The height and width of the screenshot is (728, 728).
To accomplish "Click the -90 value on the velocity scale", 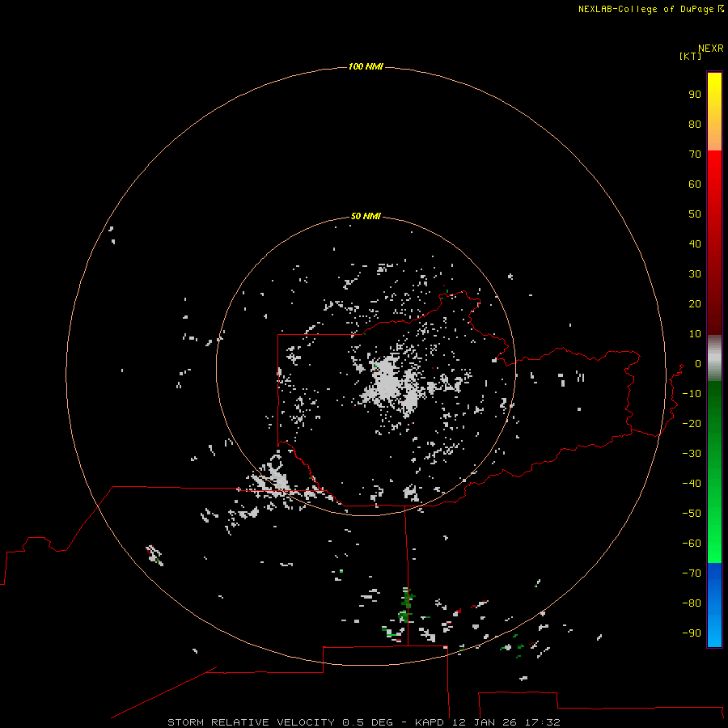I will tap(692, 633).
